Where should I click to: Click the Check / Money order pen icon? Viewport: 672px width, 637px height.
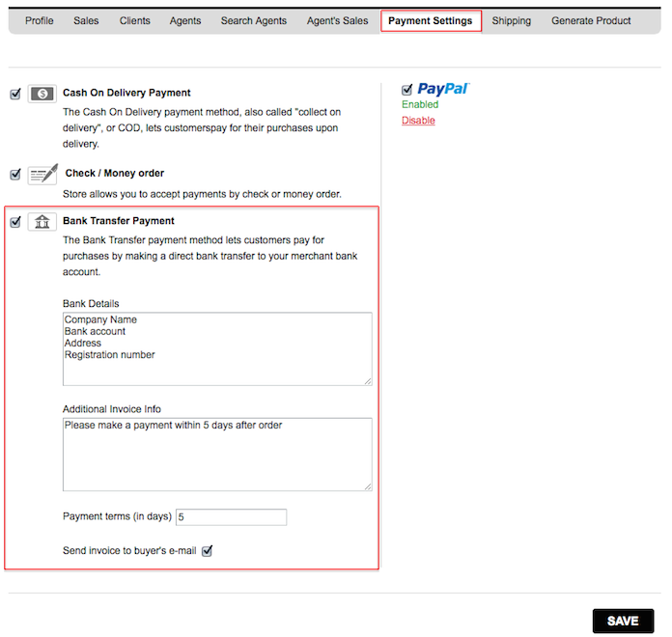coord(42,174)
